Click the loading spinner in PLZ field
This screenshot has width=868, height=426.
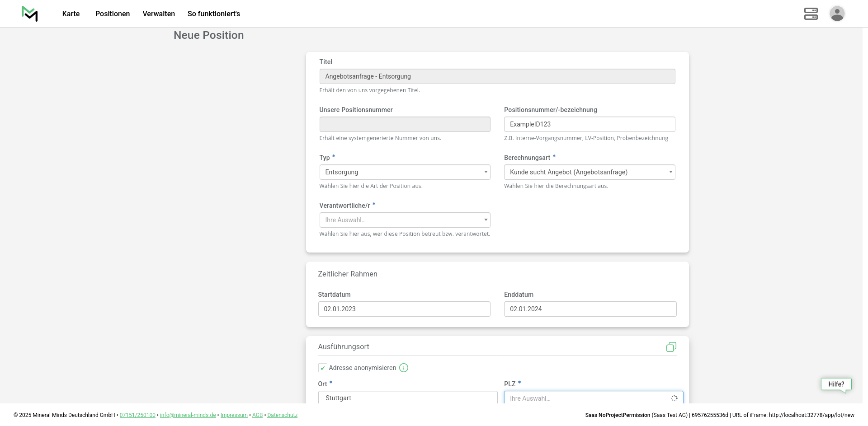[x=674, y=398]
